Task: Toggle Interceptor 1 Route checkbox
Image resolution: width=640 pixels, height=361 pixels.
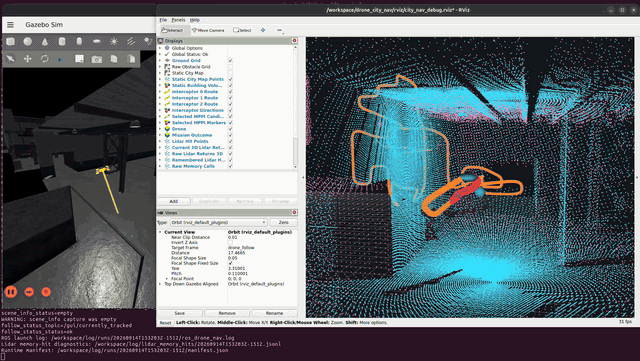Action: (x=231, y=98)
